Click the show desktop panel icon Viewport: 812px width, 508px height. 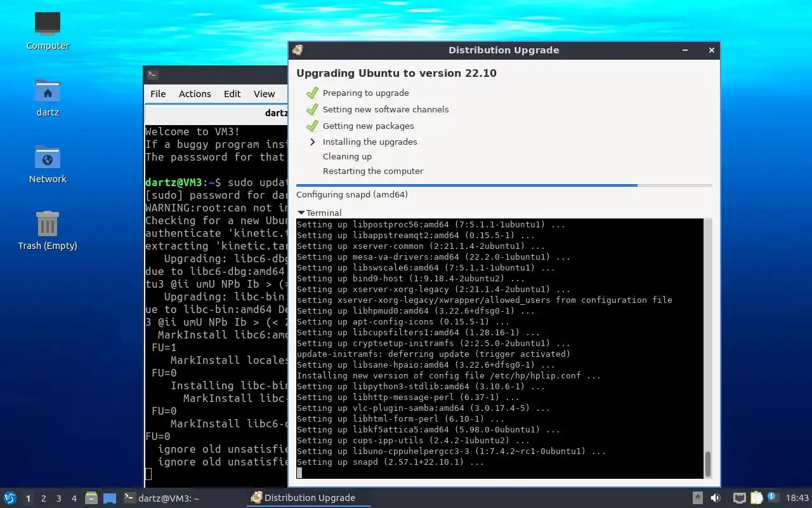click(x=110, y=498)
